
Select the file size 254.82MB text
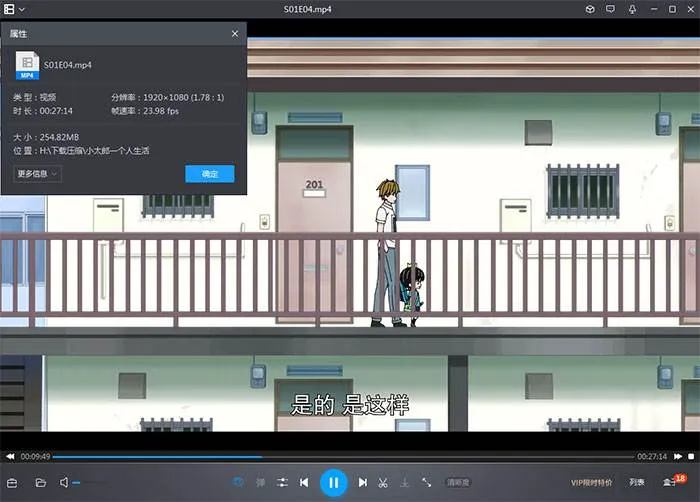point(59,137)
